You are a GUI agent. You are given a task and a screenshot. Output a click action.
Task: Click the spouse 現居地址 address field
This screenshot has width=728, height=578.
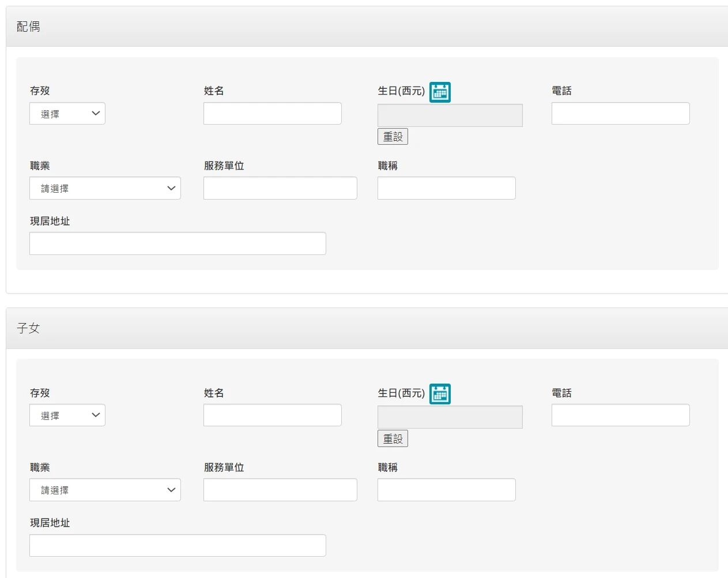point(178,243)
